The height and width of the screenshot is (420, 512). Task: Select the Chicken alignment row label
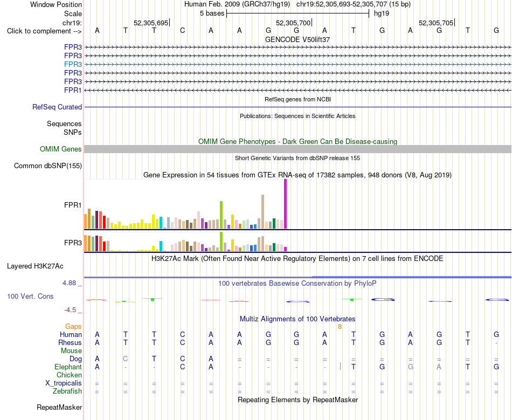click(x=69, y=375)
